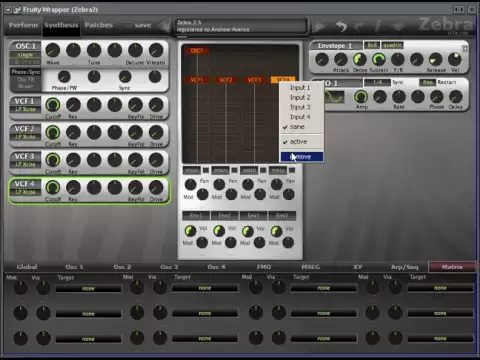
Task: Open OSC 1 'single' mode selector
Action: (x=26, y=55)
